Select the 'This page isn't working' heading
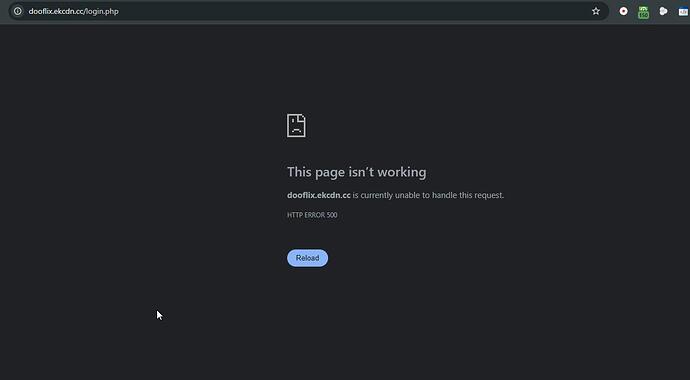This screenshot has height=380, width=690. [356, 172]
